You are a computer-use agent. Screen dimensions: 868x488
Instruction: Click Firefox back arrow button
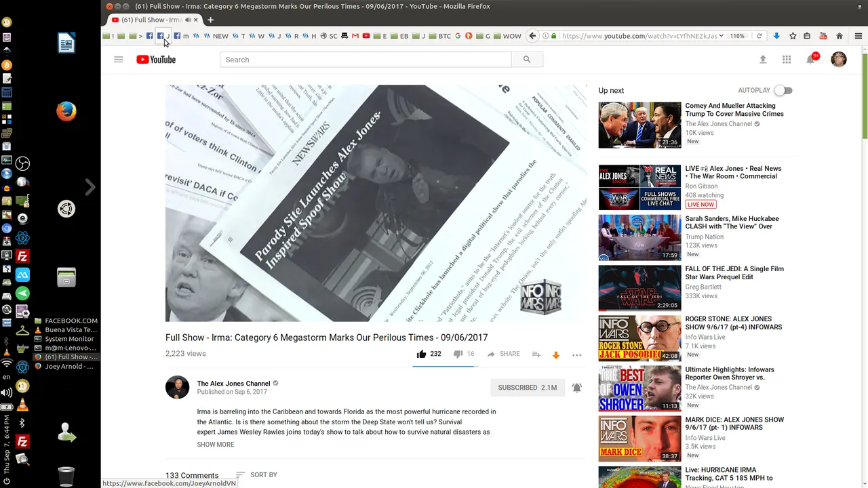[x=532, y=36]
